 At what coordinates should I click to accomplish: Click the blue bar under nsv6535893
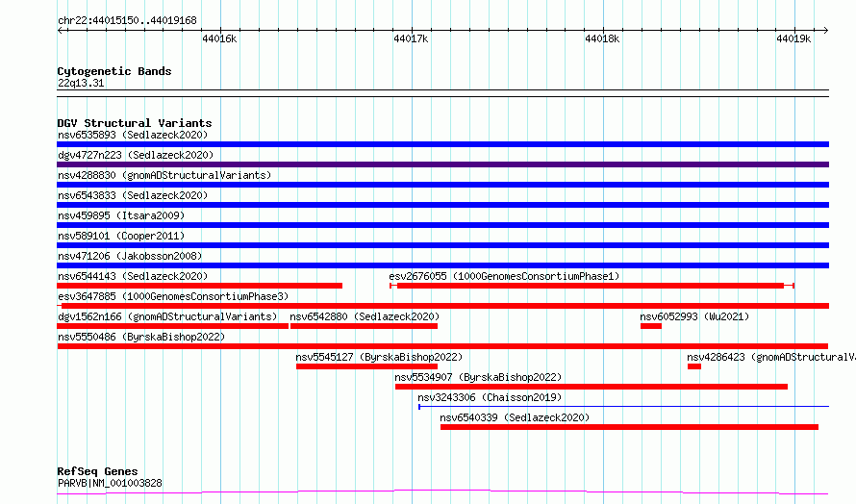click(442, 144)
